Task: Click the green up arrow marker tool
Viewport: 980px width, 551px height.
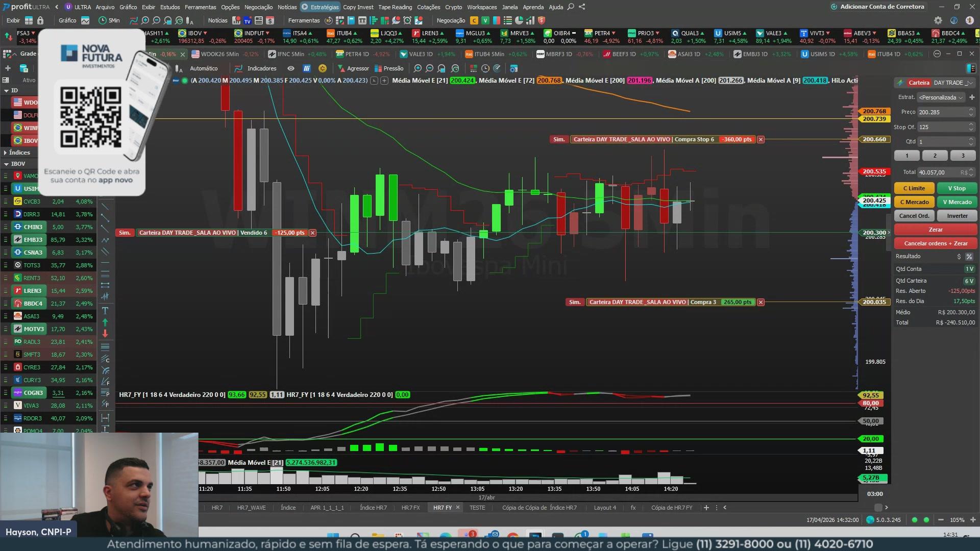Action: [105, 322]
